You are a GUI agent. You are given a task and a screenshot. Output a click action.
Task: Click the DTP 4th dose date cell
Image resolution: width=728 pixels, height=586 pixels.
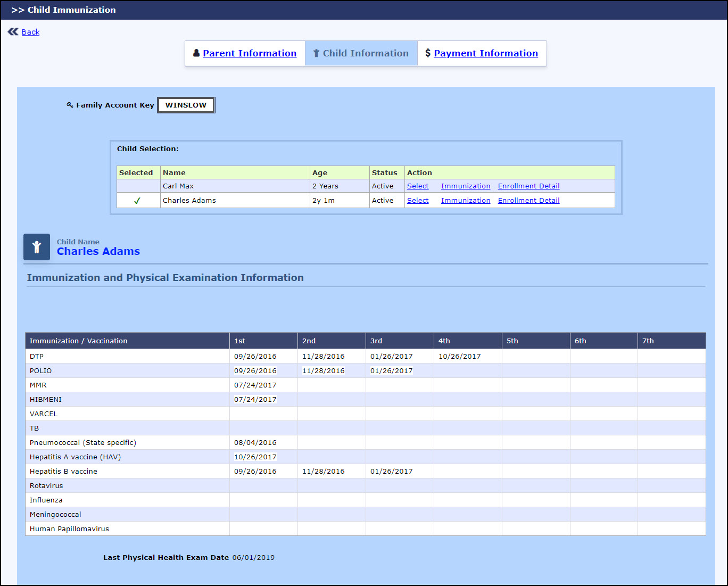click(459, 357)
